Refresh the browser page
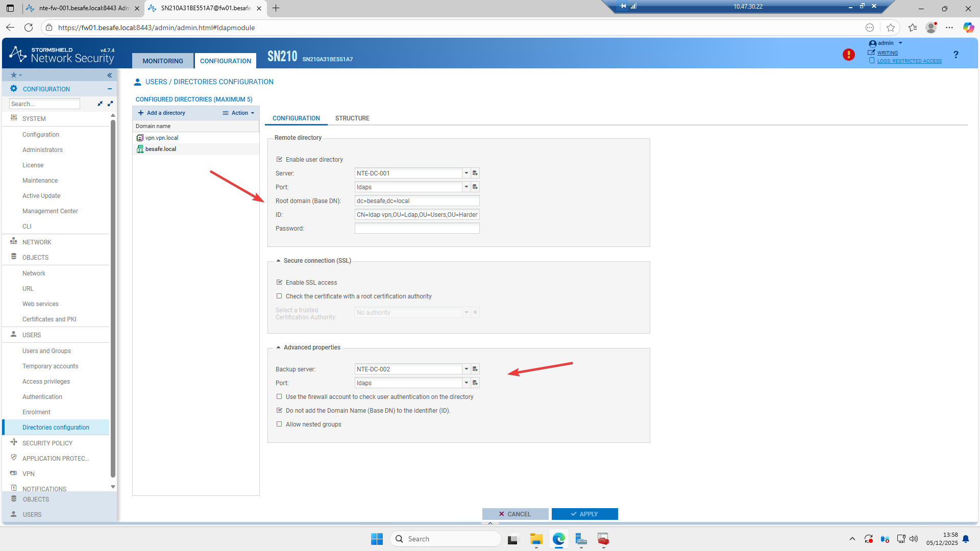Screen dimensions: 980x551 pyautogui.click(x=29, y=28)
